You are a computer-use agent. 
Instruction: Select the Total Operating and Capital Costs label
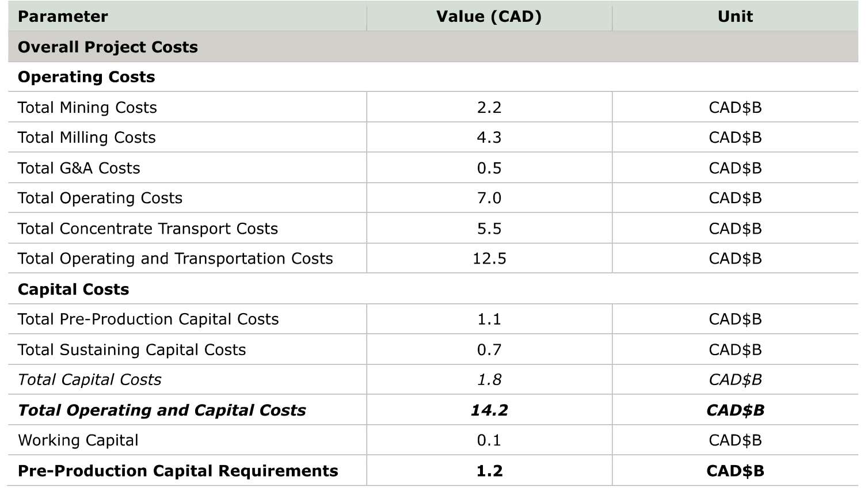pos(162,410)
